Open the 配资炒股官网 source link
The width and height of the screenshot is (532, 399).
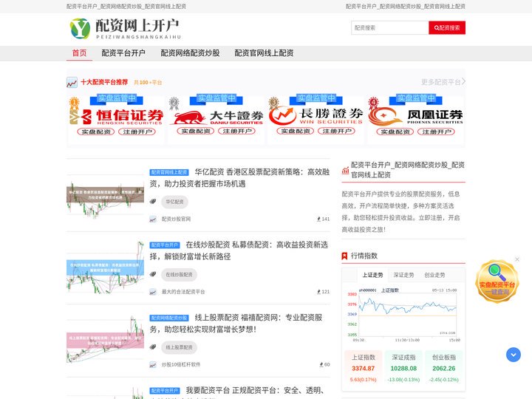click(x=176, y=219)
